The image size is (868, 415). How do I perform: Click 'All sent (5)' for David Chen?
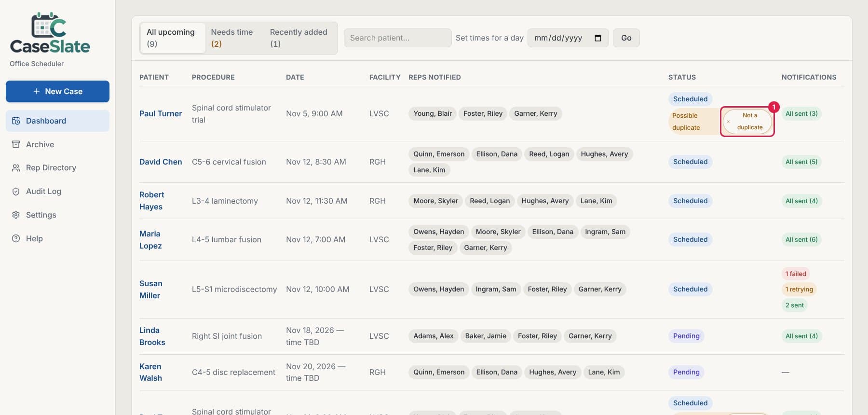point(801,162)
